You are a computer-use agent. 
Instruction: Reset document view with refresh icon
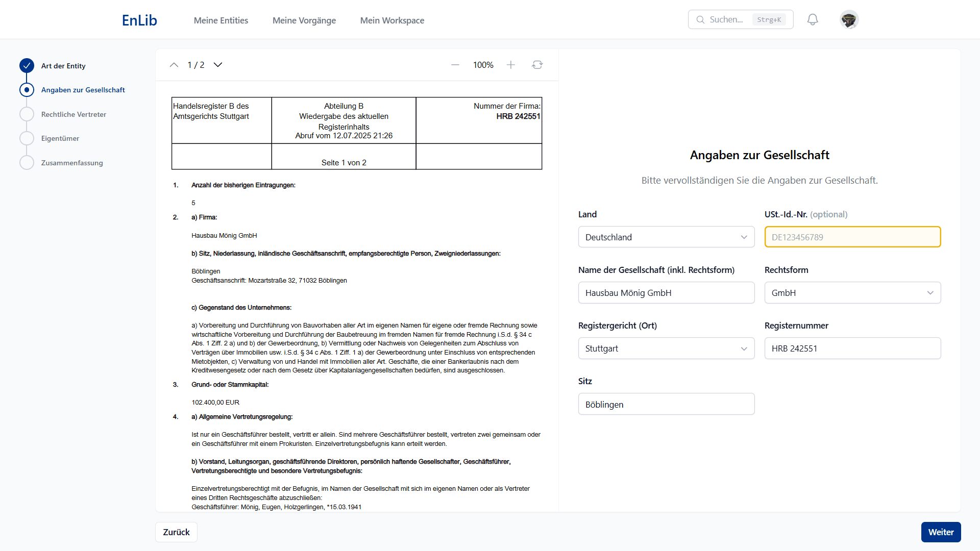click(x=537, y=65)
